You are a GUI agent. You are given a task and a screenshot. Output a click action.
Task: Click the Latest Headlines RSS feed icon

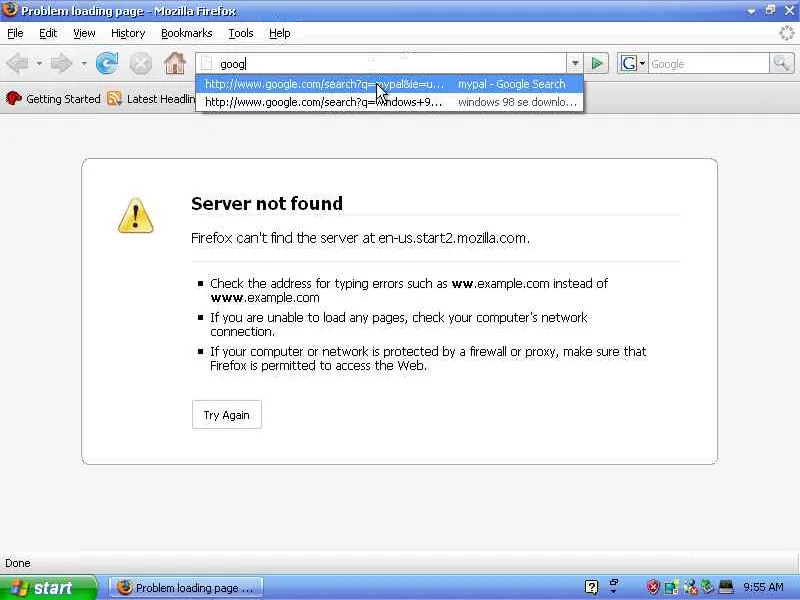(x=114, y=98)
